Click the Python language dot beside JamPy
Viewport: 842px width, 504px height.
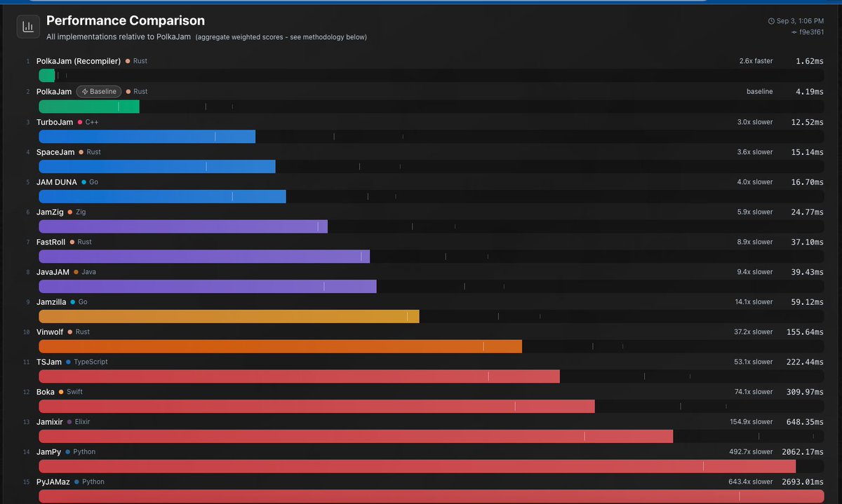[x=69, y=451]
